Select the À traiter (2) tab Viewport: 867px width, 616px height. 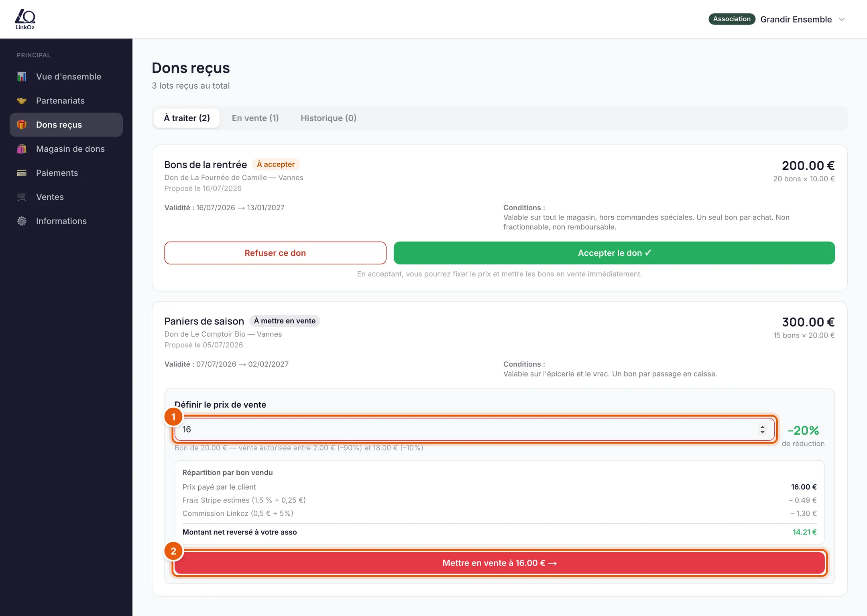tap(187, 118)
